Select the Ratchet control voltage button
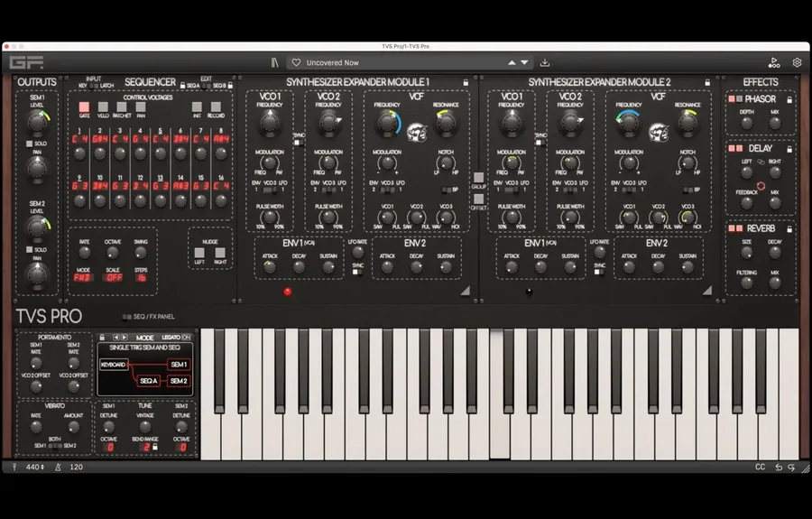Viewport: 812px width, 519px height. click(122, 107)
